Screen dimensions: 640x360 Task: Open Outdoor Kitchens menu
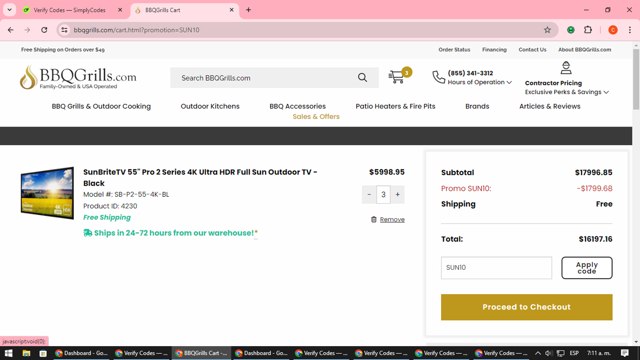coord(210,106)
